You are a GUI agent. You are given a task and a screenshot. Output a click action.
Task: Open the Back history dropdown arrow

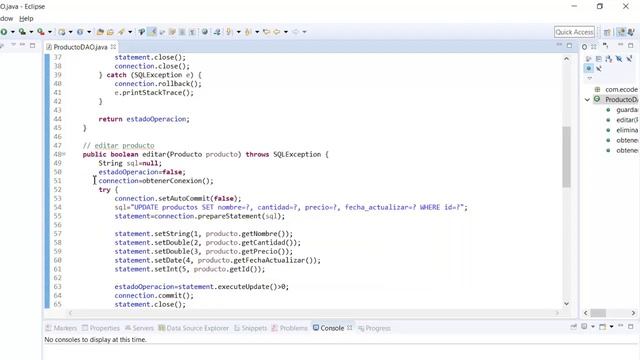[x=286, y=32]
